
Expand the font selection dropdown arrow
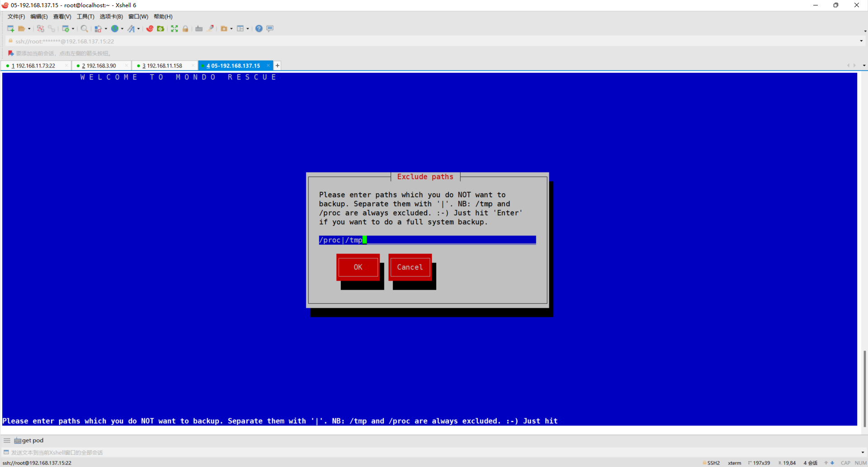(138, 29)
